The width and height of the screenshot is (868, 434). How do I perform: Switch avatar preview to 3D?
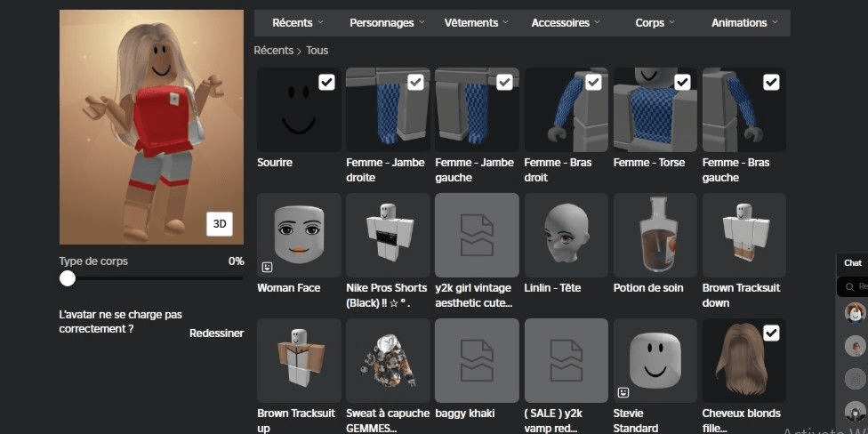click(220, 223)
